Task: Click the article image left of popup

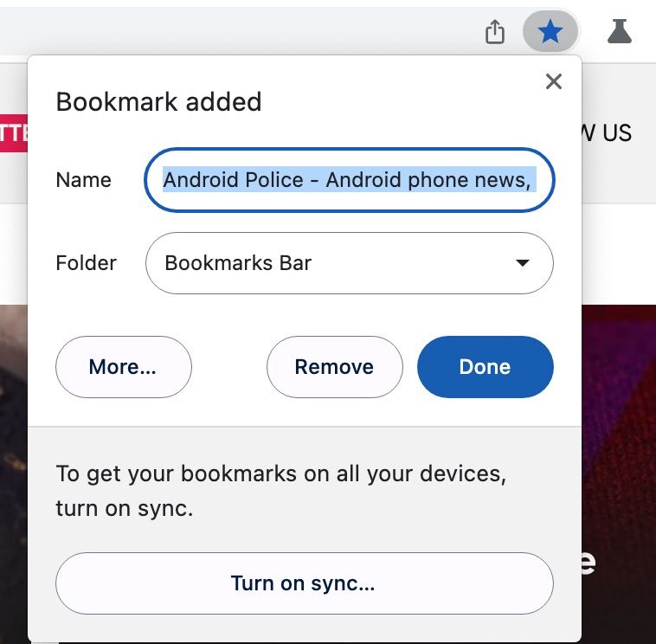Action: click(14, 474)
